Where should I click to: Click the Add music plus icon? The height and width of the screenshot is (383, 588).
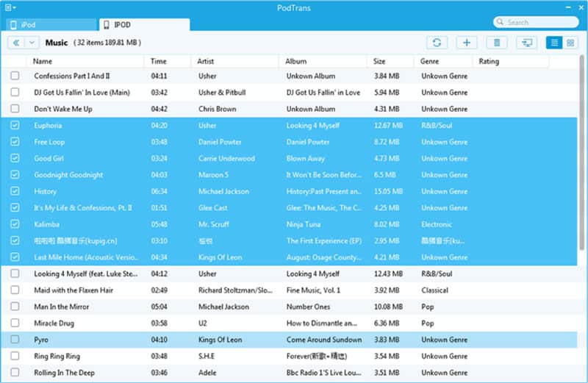click(x=467, y=43)
